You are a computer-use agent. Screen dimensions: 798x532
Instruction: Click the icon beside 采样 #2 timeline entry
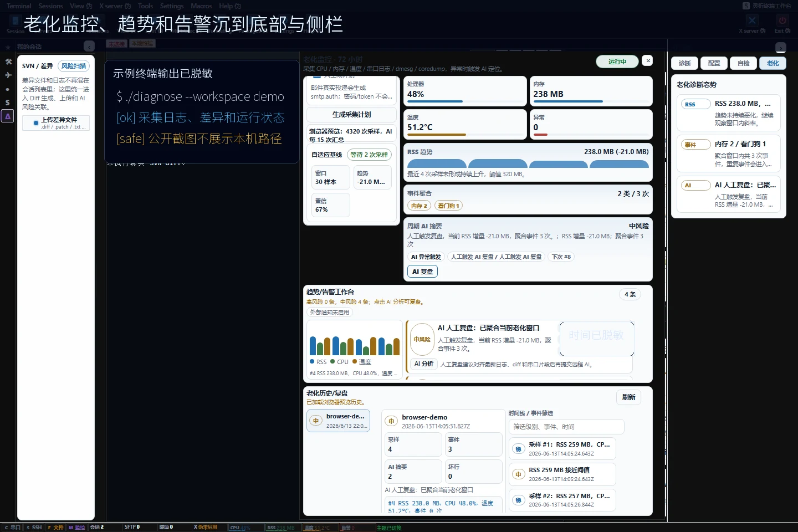[x=518, y=500]
